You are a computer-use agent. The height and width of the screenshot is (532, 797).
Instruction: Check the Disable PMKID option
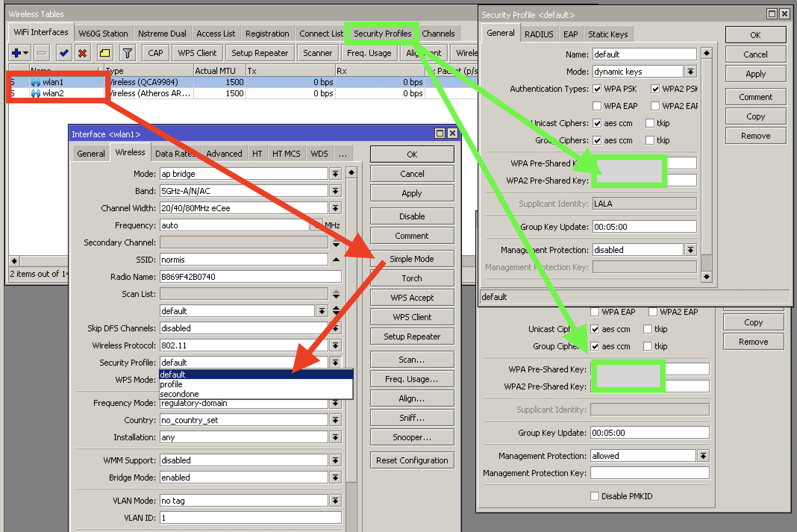tap(595, 496)
